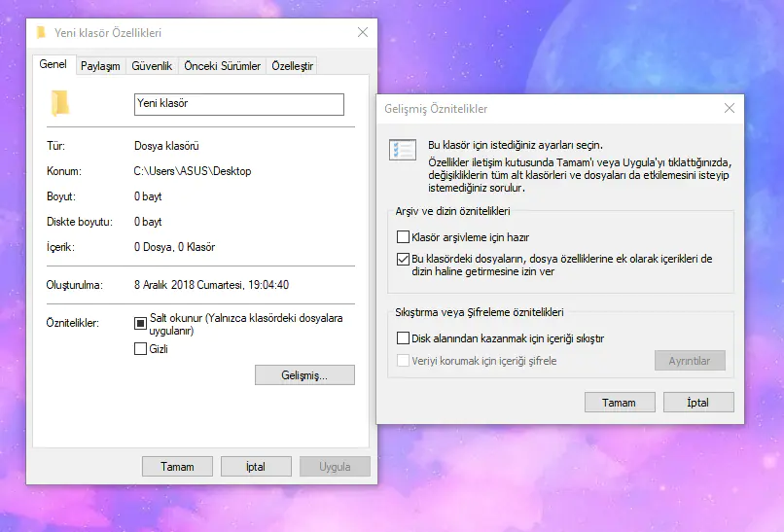Uncheck the file content indexing checkbox
This screenshot has width=784, height=532.
click(403, 259)
